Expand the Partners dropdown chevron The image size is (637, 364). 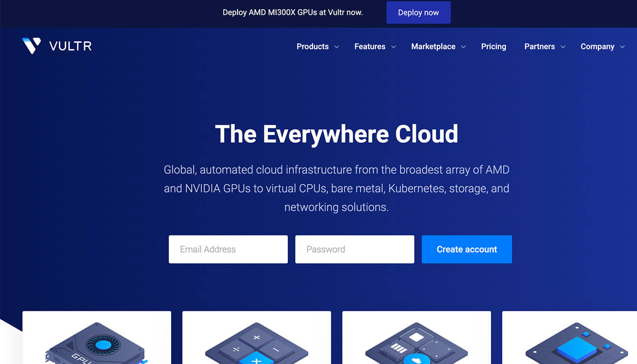point(563,47)
